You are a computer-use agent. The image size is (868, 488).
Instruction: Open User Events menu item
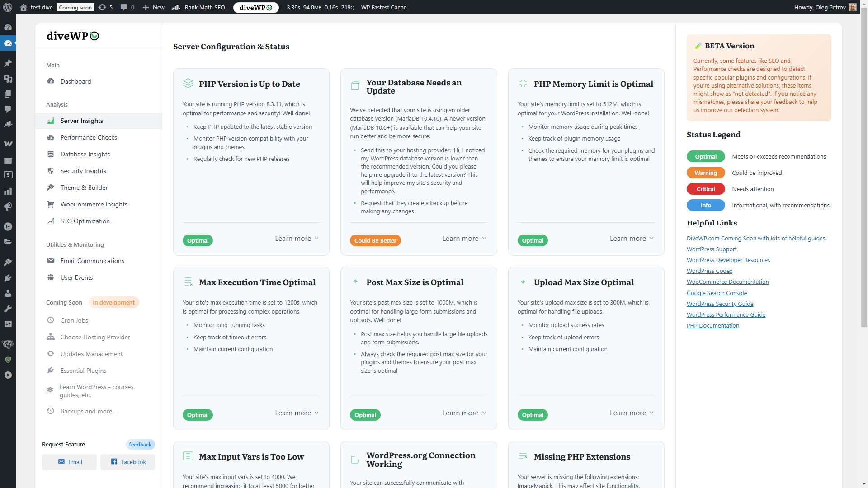tap(99, 277)
